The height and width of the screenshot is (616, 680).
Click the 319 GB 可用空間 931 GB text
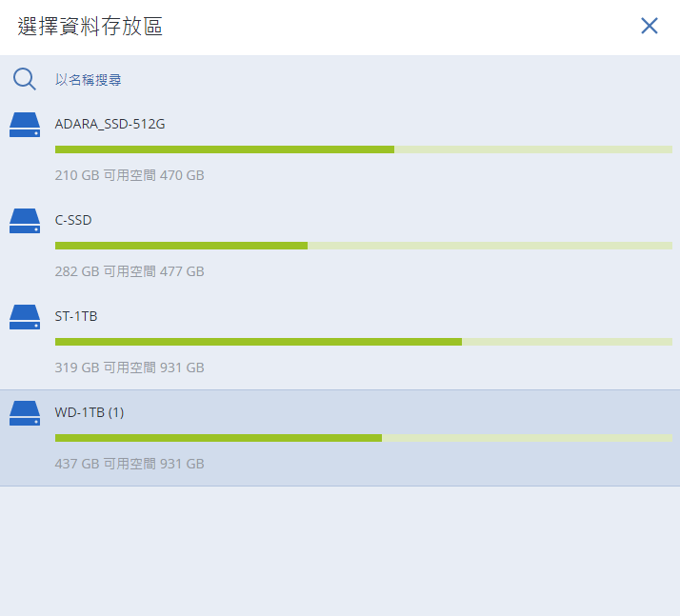click(x=130, y=368)
